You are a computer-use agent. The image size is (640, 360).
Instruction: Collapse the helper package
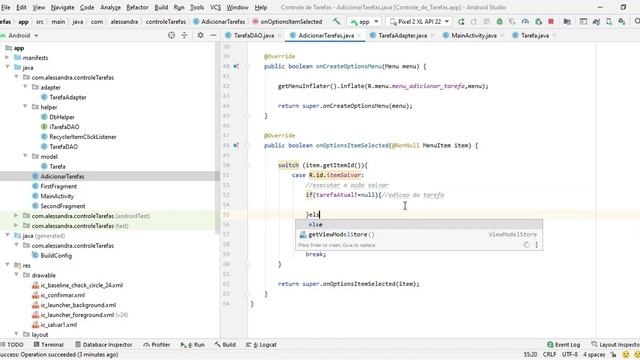[25, 107]
